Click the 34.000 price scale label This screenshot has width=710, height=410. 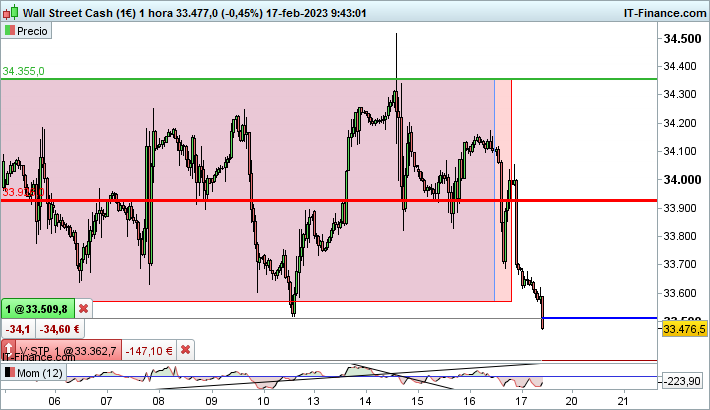click(x=682, y=180)
